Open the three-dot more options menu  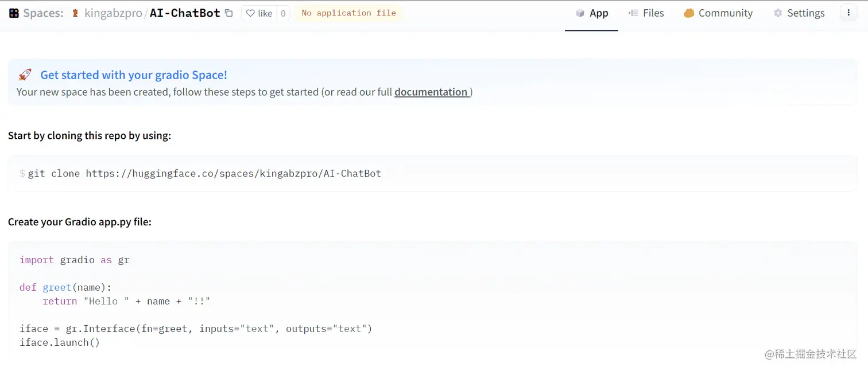coord(848,13)
